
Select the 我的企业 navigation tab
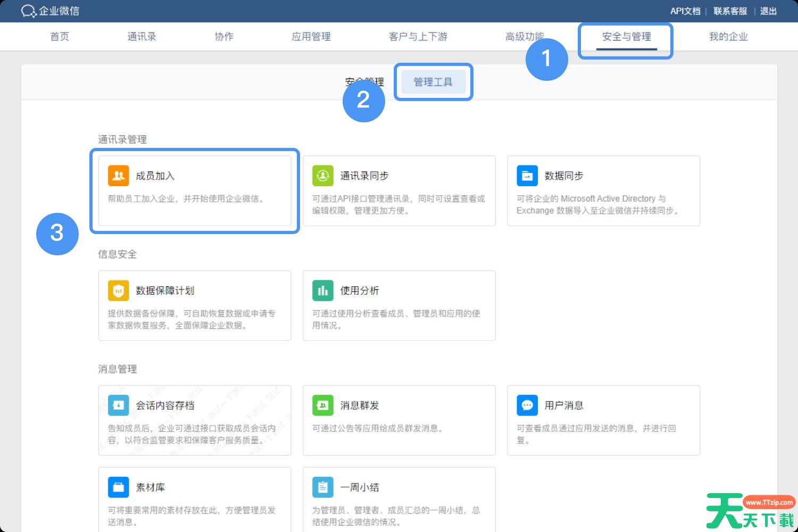(x=728, y=37)
